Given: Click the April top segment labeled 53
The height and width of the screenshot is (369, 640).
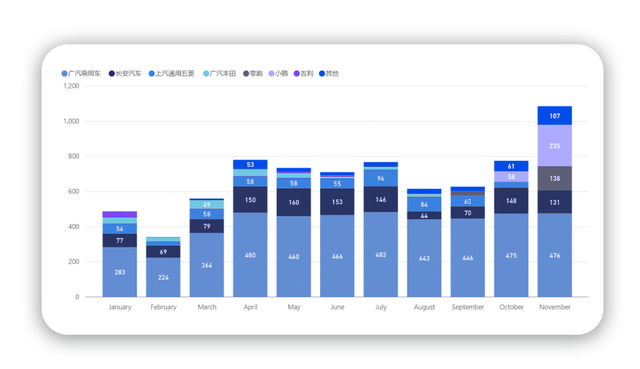Looking at the screenshot, I should point(250,164).
